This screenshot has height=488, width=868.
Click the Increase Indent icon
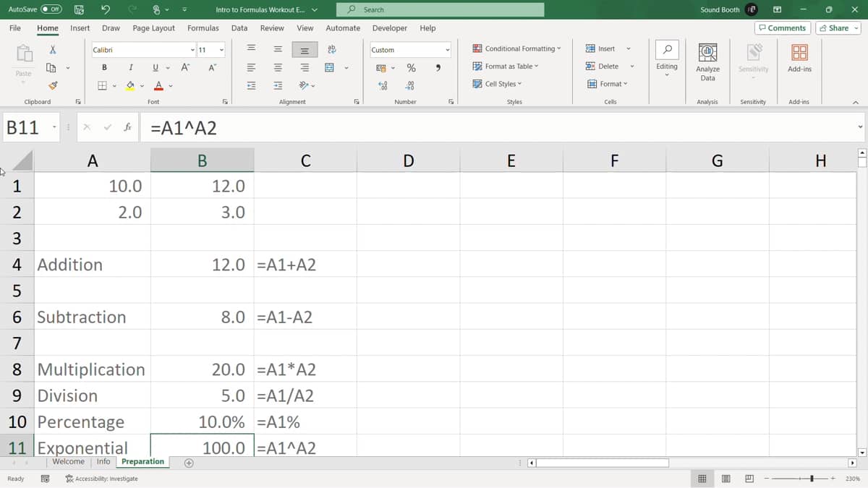coord(278,85)
